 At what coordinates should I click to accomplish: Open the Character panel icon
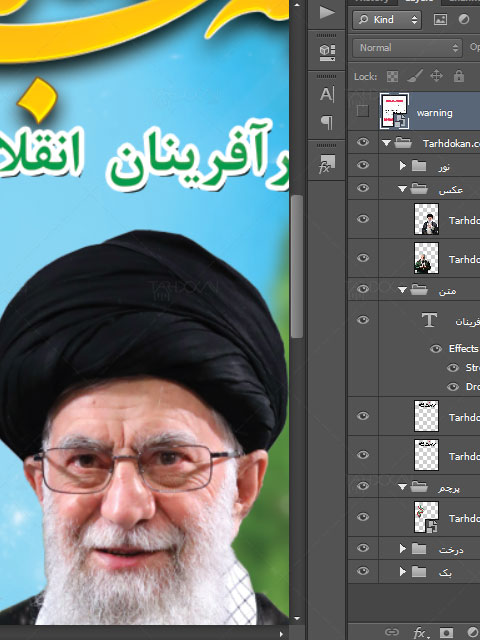point(327,94)
